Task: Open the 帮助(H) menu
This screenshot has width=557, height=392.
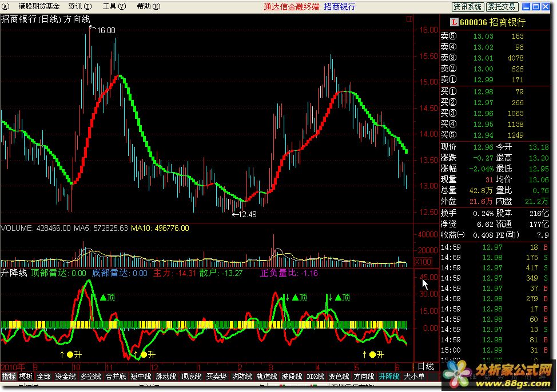Action: (x=148, y=6)
